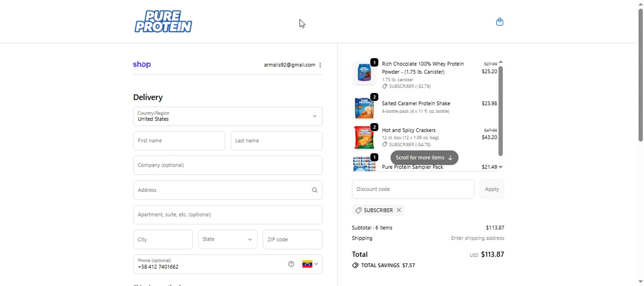Click the total savings tag icon
644x286 pixels.
[355, 265]
